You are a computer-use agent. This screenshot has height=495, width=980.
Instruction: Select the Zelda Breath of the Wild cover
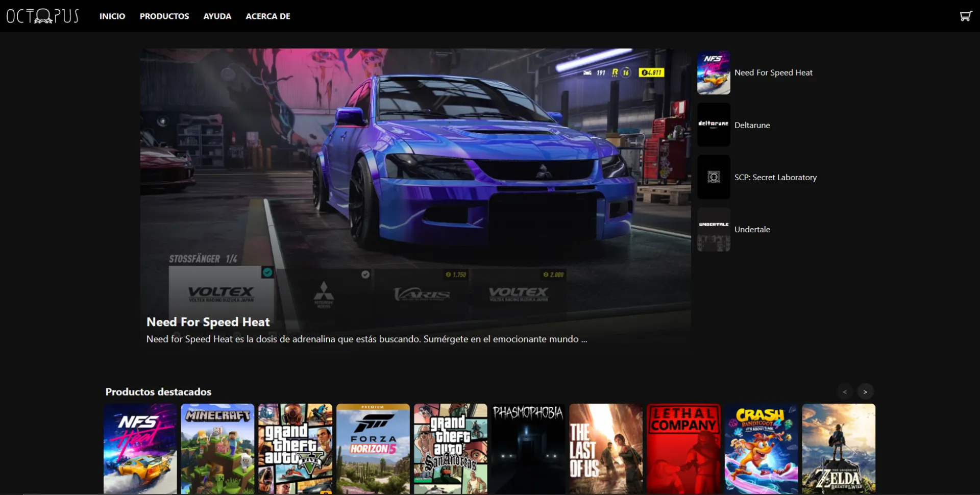point(839,449)
